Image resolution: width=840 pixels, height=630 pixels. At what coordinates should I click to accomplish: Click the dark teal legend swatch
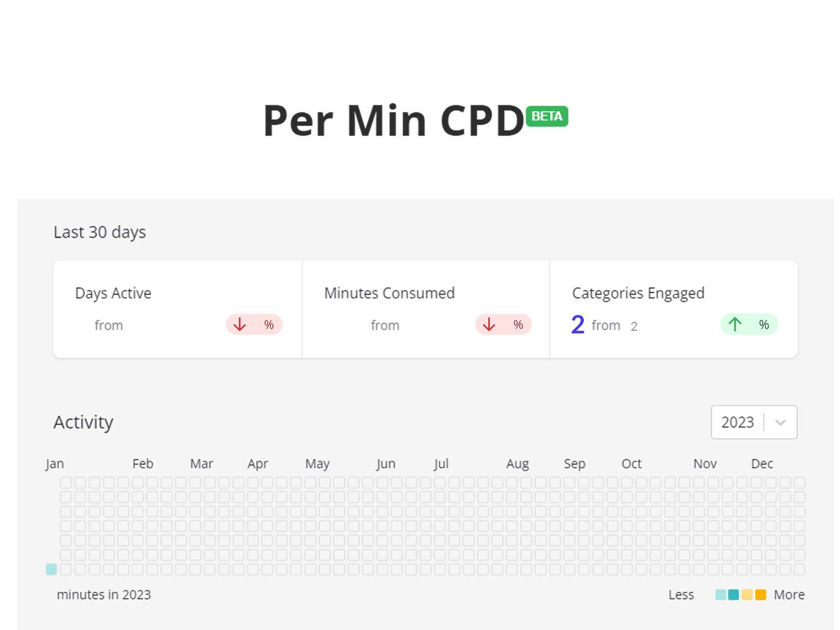click(x=733, y=595)
